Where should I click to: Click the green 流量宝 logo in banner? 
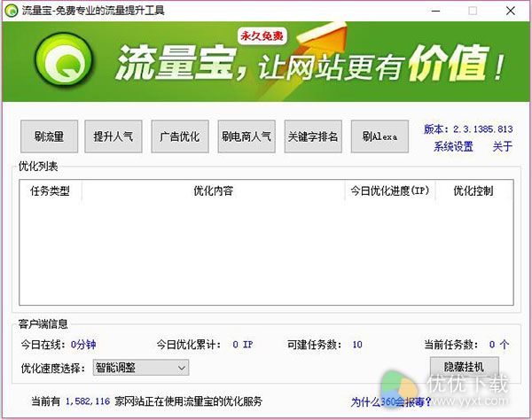[64, 61]
